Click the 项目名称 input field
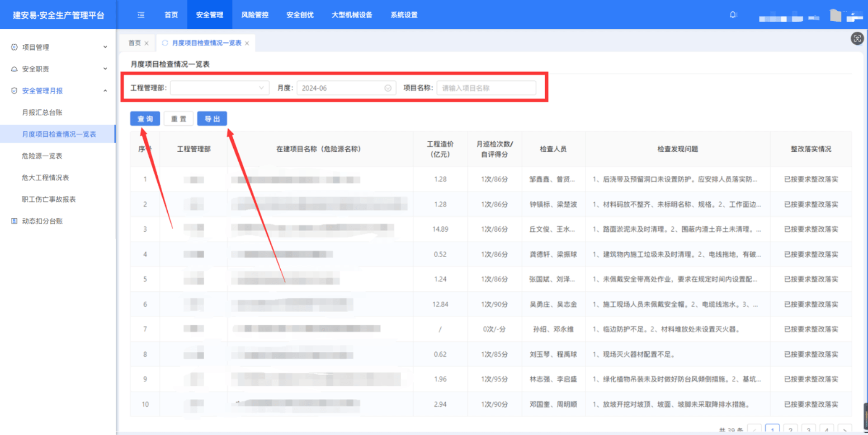Screen dimensions: 868x435 tap(486, 88)
